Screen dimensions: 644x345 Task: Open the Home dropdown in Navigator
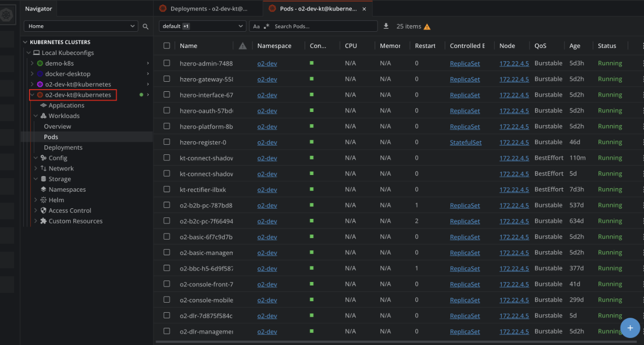[x=81, y=26]
